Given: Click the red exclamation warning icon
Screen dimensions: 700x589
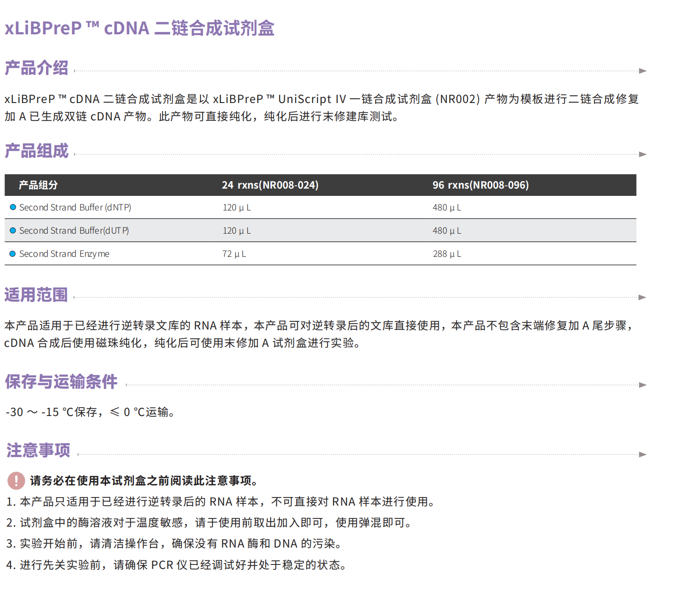Looking at the screenshot, I should 16,480.
